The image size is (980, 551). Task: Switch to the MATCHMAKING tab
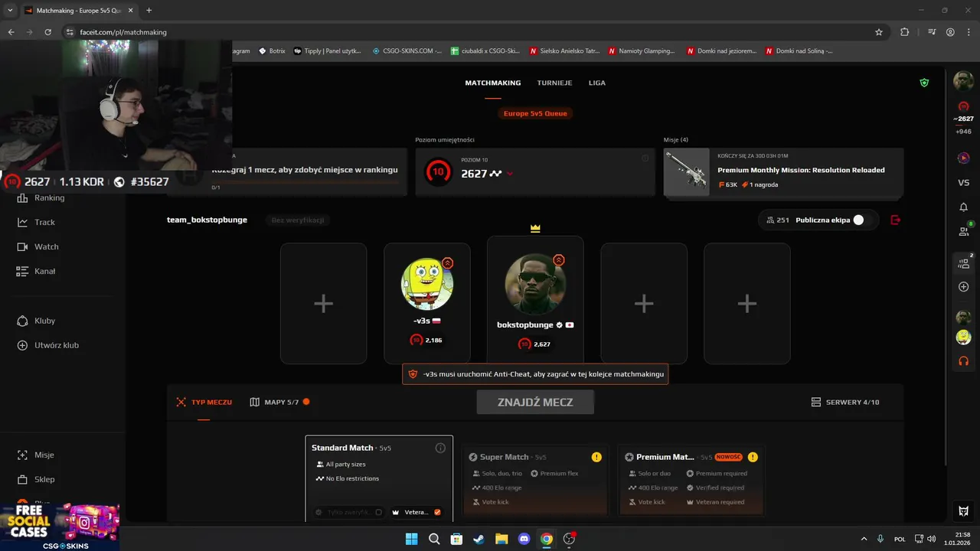(x=492, y=83)
